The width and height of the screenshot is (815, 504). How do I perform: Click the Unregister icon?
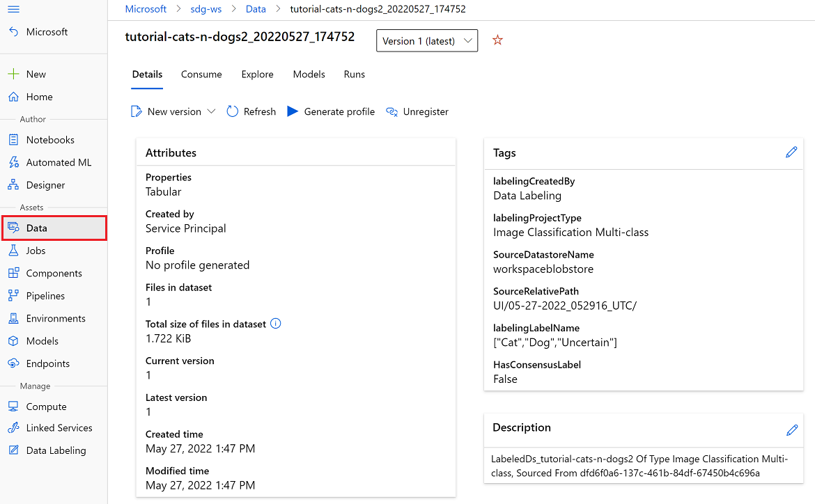tap(392, 111)
